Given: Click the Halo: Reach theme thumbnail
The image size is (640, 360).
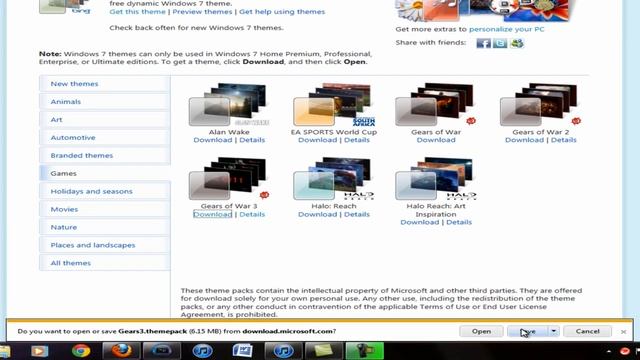Looking at the screenshot, I should tap(333, 178).
